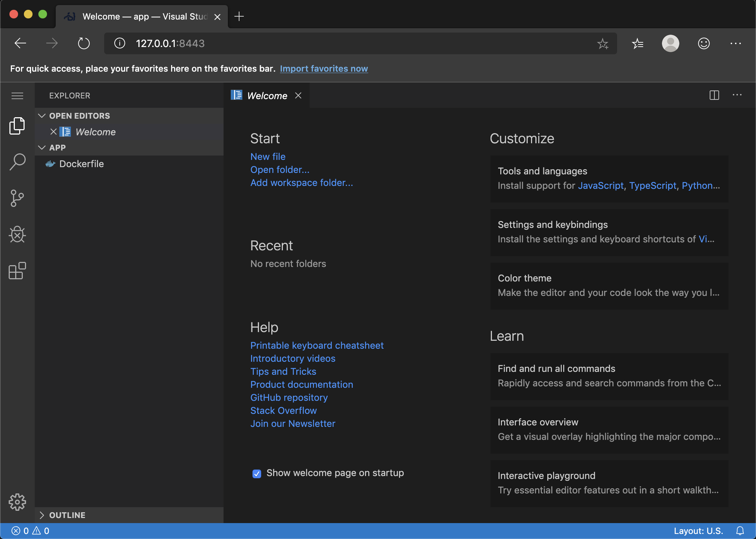
Task: Click the split editor icon
Action: pyautogui.click(x=714, y=96)
